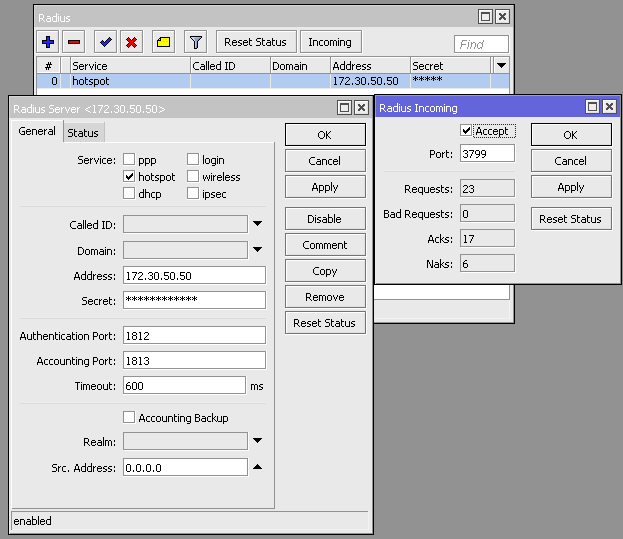The width and height of the screenshot is (623, 539).
Task: Select the hotspot row in Radius list
Action: point(200,81)
